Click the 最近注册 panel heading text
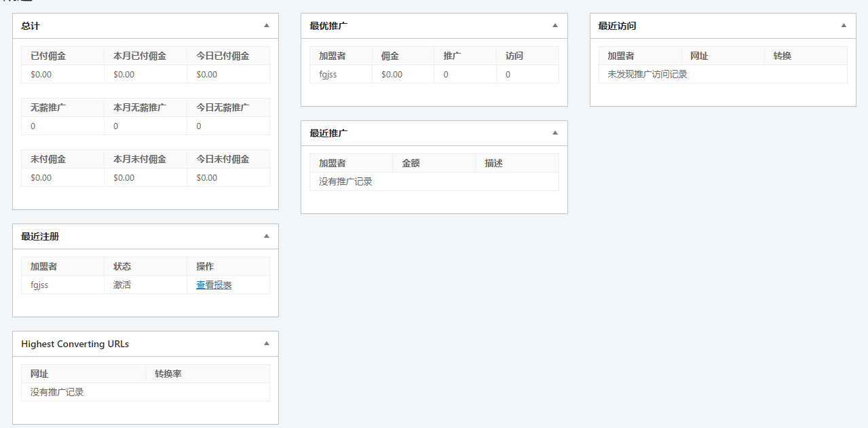This screenshot has height=428, width=868. (x=40, y=236)
